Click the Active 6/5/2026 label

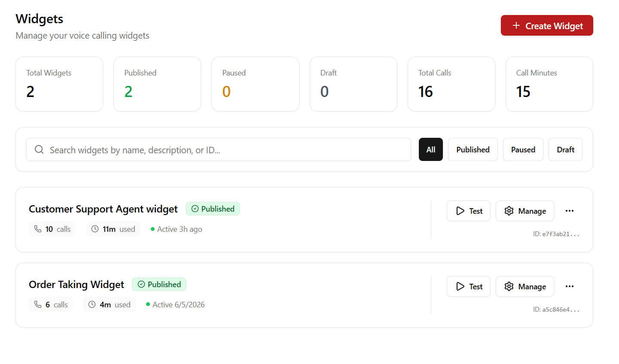[178, 305]
